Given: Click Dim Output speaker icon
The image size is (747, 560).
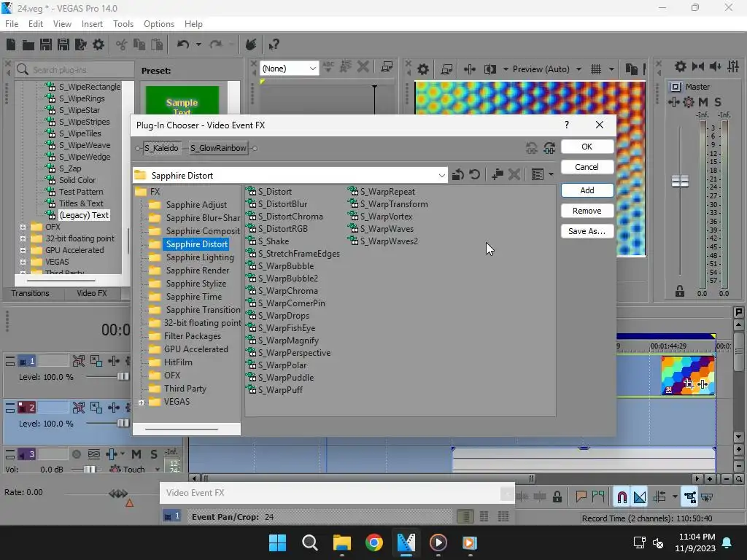Looking at the screenshot, I should [715, 66].
